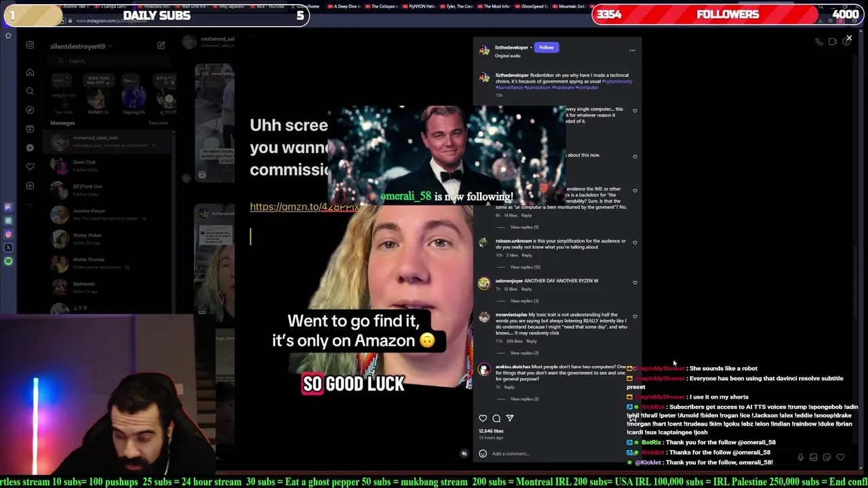
Task: Send a heart from message bar
Action: (841, 457)
